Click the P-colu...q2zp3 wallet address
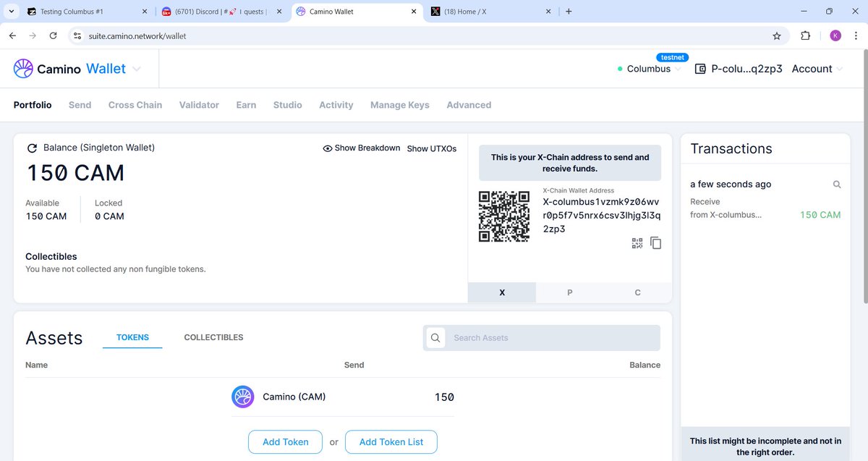 pos(747,69)
